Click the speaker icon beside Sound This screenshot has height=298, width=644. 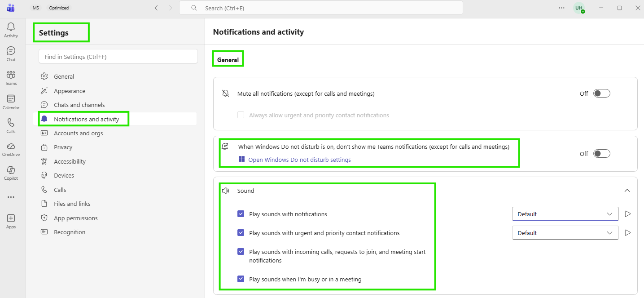tap(225, 191)
